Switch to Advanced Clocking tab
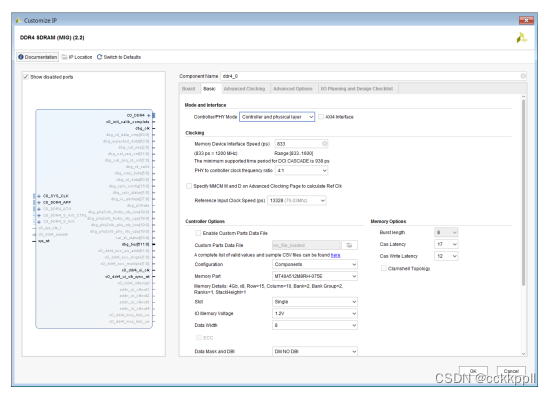551x395 pixels. pos(245,89)
